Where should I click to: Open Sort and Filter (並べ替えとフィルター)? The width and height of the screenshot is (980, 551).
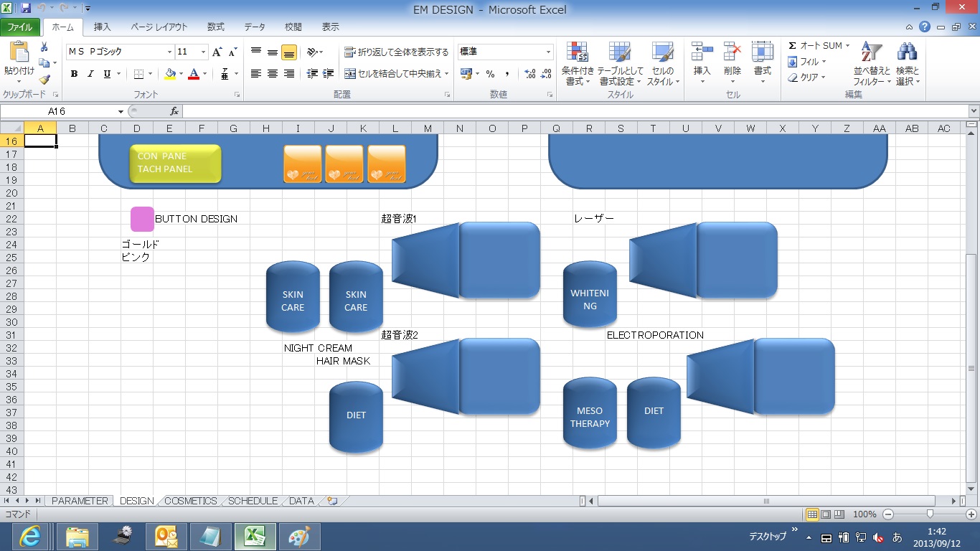[872, 63]
